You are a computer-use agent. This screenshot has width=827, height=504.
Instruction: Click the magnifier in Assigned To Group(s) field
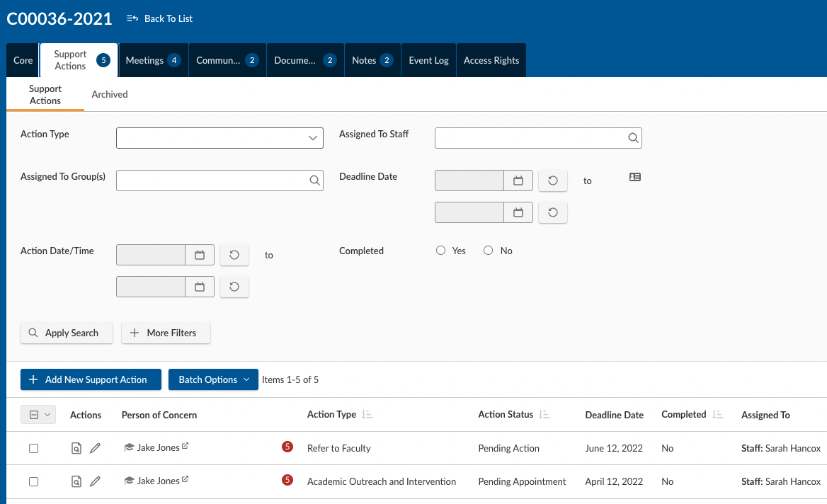click(x=314, y=181)
